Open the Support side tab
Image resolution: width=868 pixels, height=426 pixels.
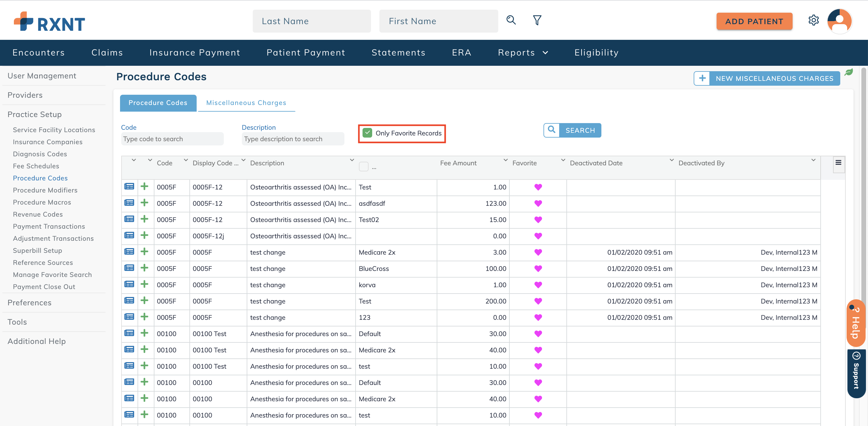856,374
